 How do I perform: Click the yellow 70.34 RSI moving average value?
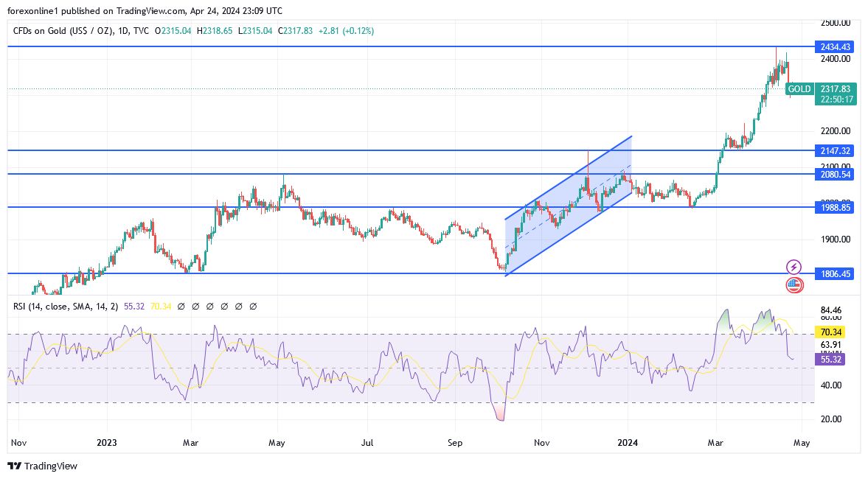coord(829,332)
